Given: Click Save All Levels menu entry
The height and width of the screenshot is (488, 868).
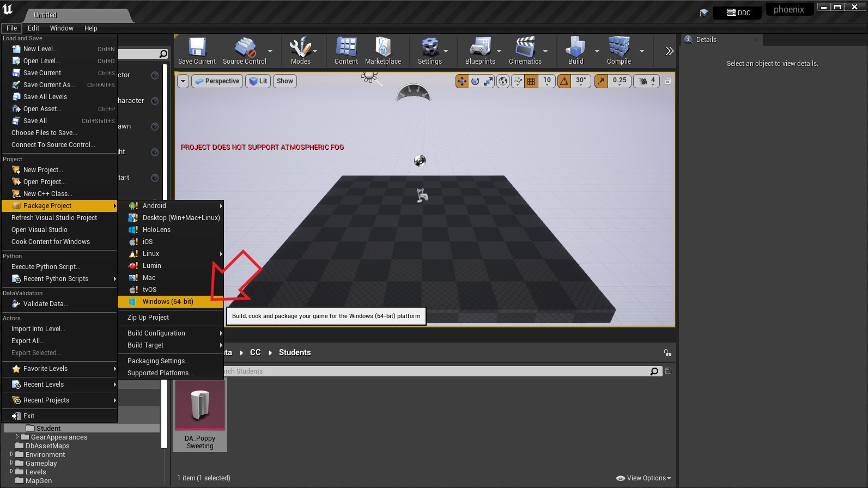Looking at the screenshot, I should coord(59,97).
